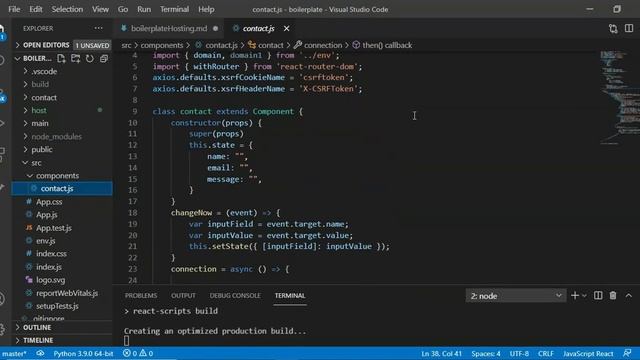Split the terminal panel
The height and width of the screenshot is (360, 640).
(598, 296)
